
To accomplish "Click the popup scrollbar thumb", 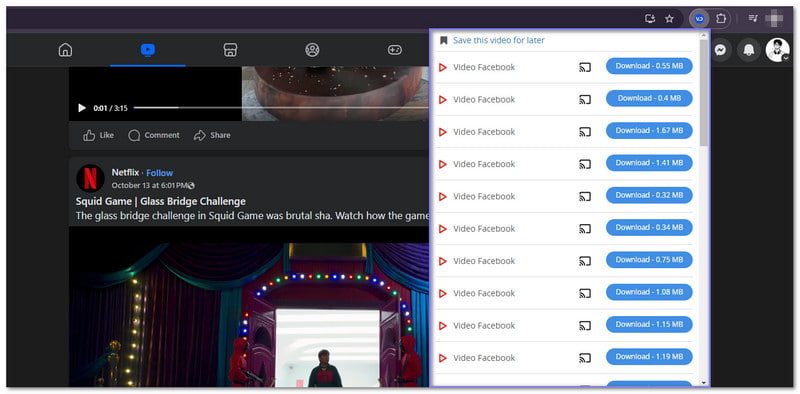I will coord(704,92).
